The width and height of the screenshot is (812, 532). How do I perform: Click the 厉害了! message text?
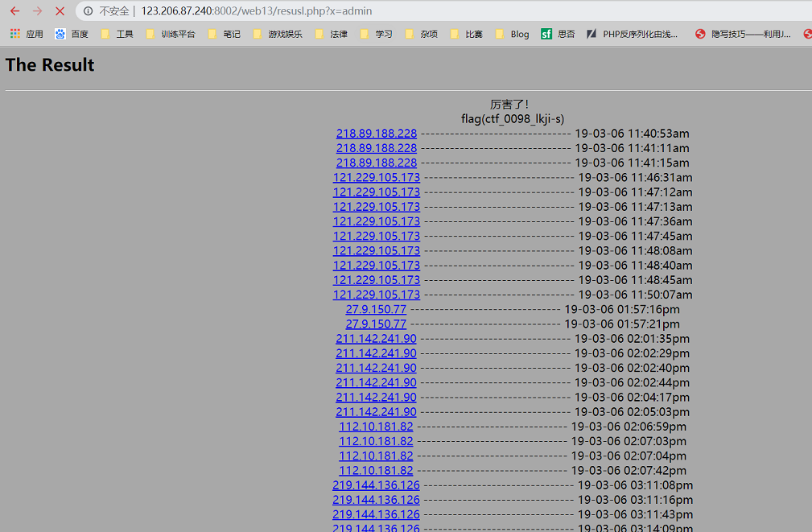pos(509,104)
